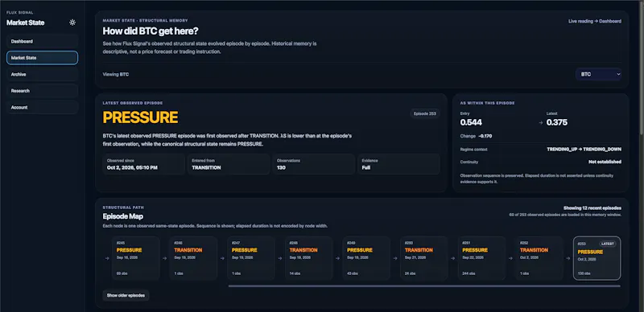Select the latest episode #253 card
The image size is (644, 312).
(597, 258)
